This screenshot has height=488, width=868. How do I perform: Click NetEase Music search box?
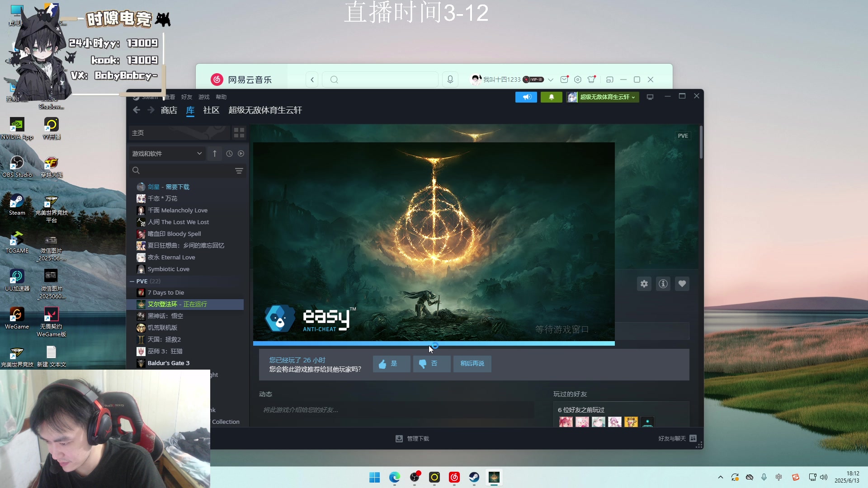click(380, 80)
